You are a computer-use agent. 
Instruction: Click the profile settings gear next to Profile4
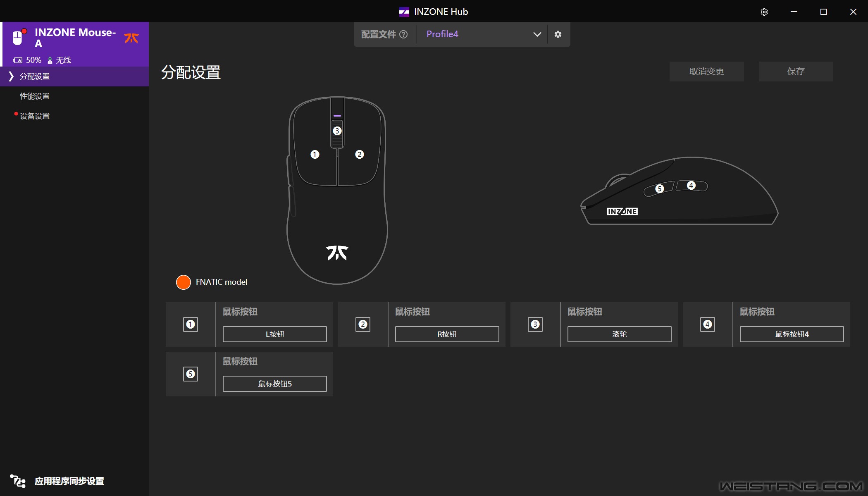pyautogui.click(x=558, y=34)
